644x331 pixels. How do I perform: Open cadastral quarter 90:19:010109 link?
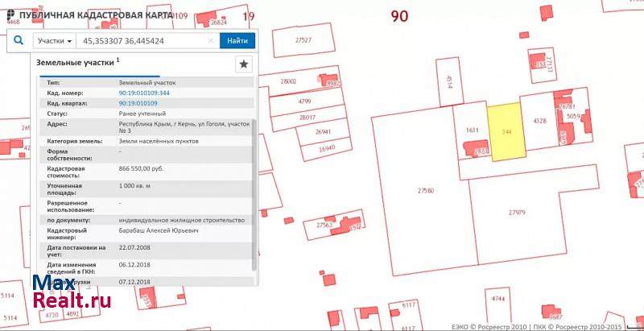[138, 103]
